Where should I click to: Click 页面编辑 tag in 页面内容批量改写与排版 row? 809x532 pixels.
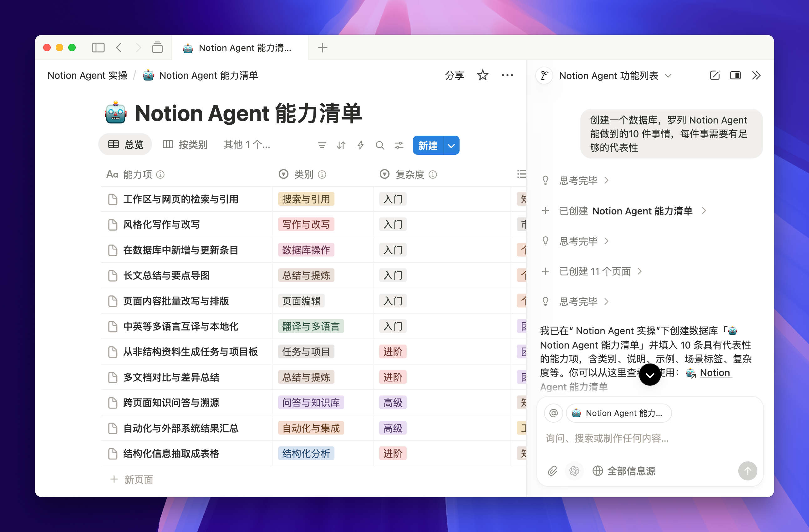(301, 301)
